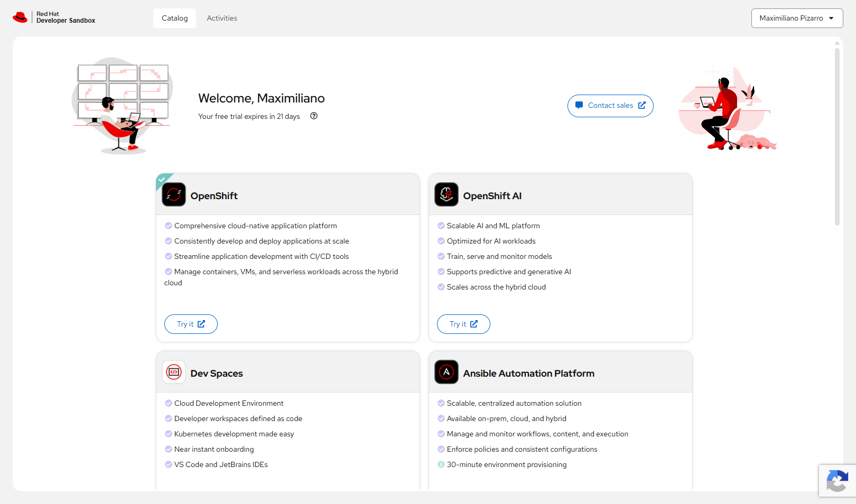Click the Dev Spaces product logo icon
856x504 pixels.
click(174, 372)
